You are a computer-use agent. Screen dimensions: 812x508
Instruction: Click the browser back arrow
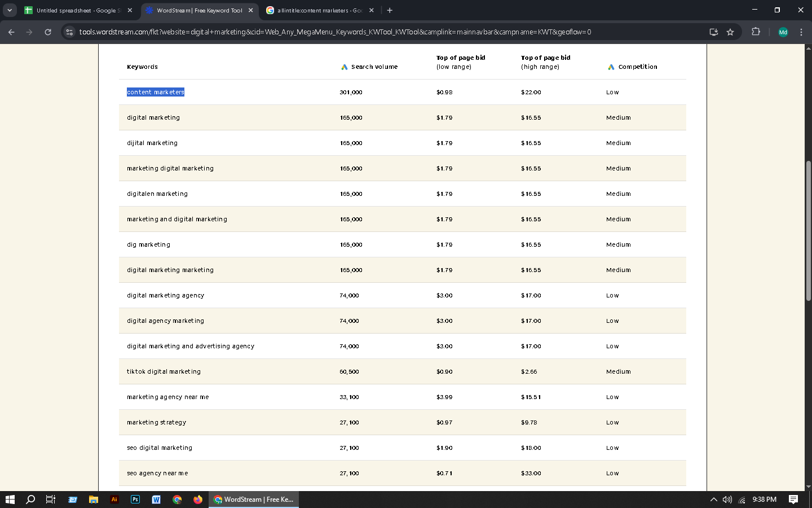pos(11,32)
